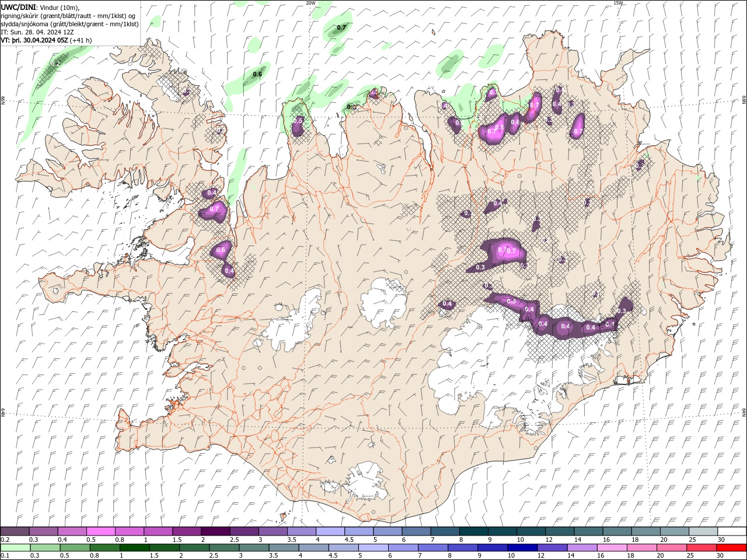
Task: Pick the rain legend swatch between 4 and 4.5
Action: pos(314,548)
